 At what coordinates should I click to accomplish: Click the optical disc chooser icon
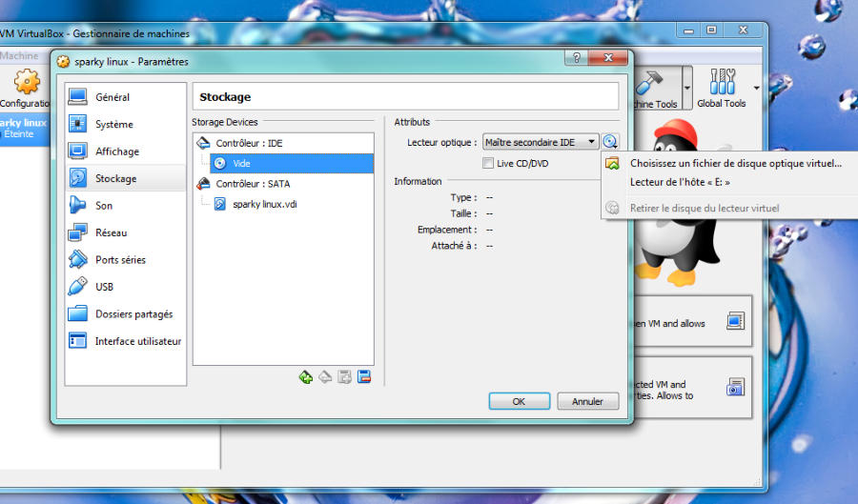click(610, 142)
